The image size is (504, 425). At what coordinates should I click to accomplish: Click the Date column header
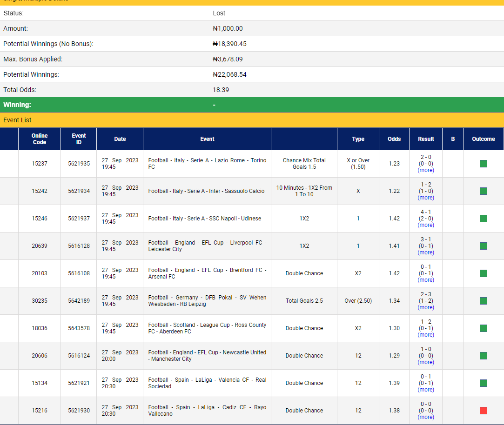(x=120, y=139)
